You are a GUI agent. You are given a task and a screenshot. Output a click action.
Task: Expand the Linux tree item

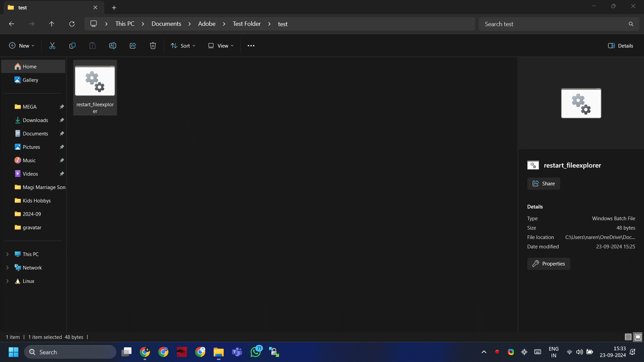[x=7, y=281]
